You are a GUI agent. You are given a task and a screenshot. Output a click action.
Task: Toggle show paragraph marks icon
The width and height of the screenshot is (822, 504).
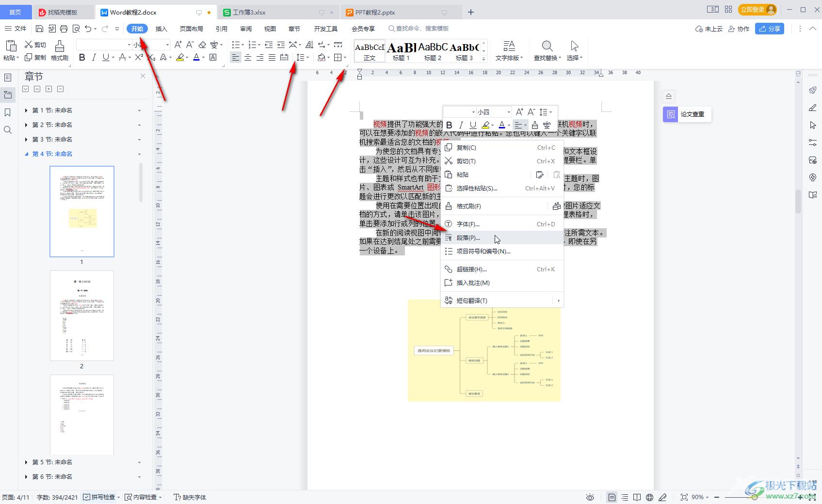click(322, 45)
